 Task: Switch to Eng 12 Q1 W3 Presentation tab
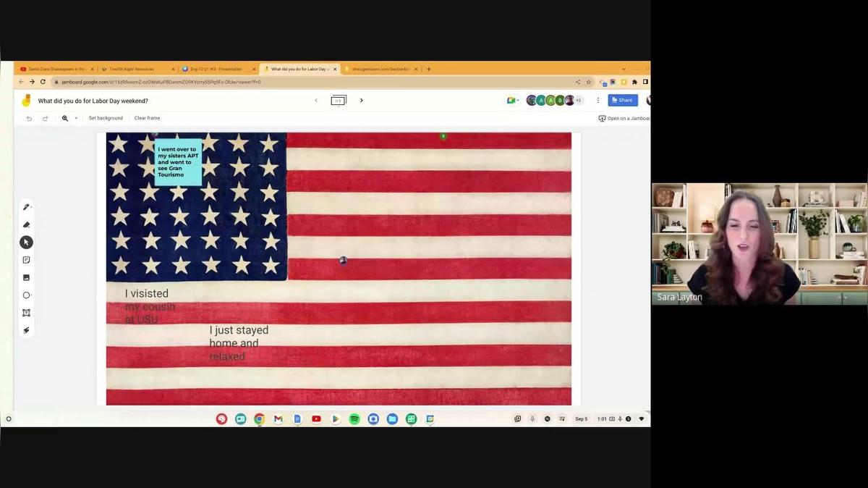(x=218, y=69)
